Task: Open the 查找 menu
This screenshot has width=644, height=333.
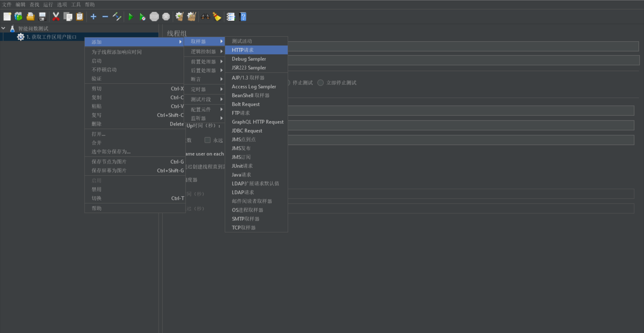Action: 34,5
